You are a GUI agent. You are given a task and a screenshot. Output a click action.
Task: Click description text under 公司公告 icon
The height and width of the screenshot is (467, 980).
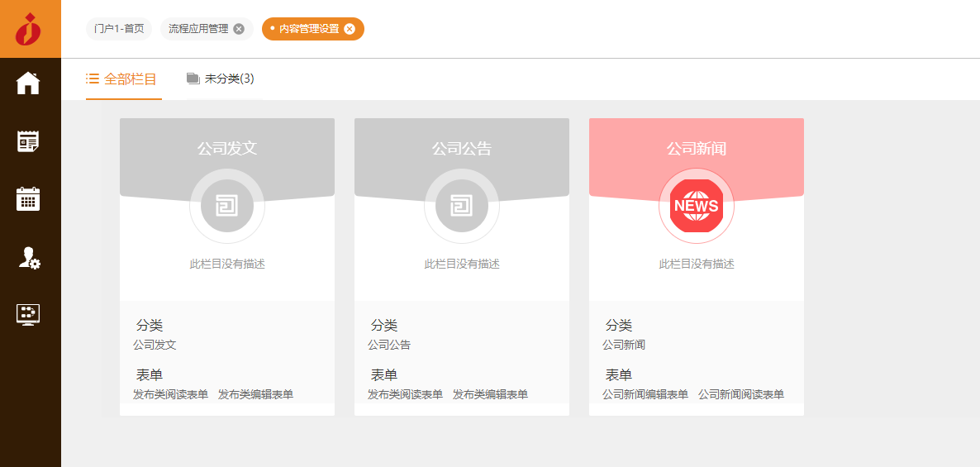(x=462, y=264)
